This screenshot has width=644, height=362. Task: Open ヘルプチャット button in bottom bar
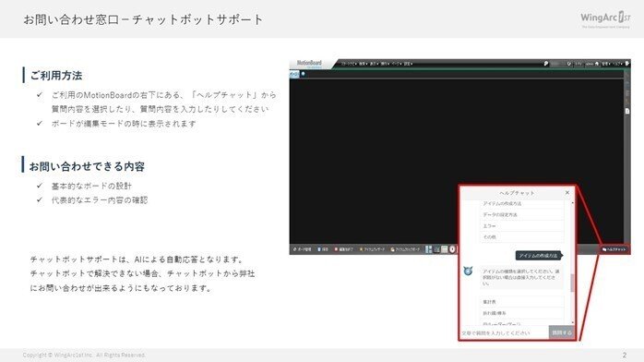tap(614, 249)
